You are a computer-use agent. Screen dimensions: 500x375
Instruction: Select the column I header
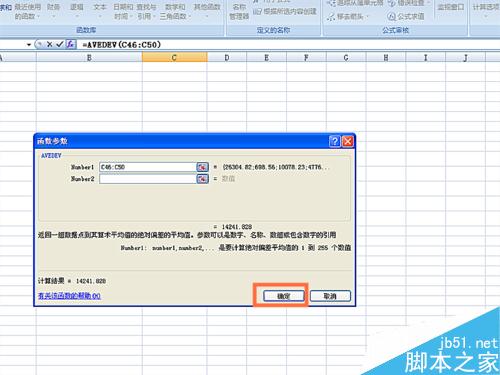coord(425,58)
